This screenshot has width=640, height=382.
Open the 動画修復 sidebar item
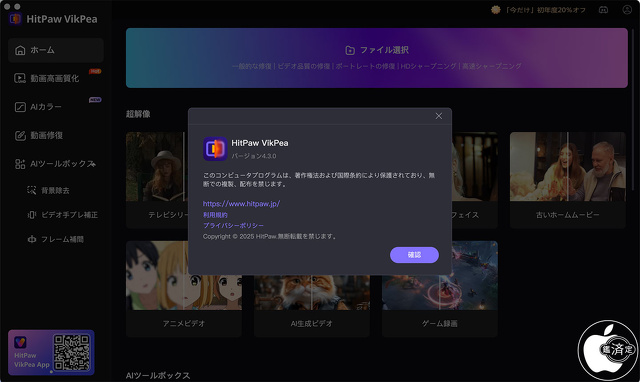coord(56,135)
